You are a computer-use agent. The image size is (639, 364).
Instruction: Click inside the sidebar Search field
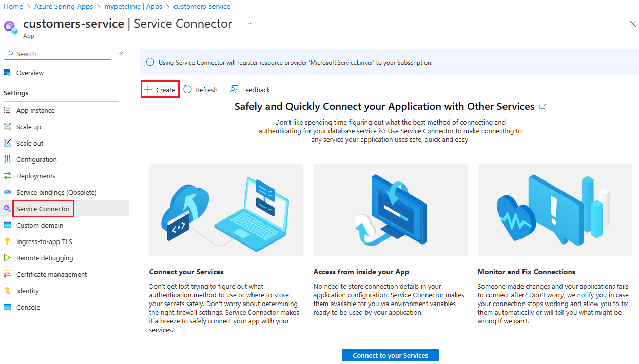tap(56, 53)
